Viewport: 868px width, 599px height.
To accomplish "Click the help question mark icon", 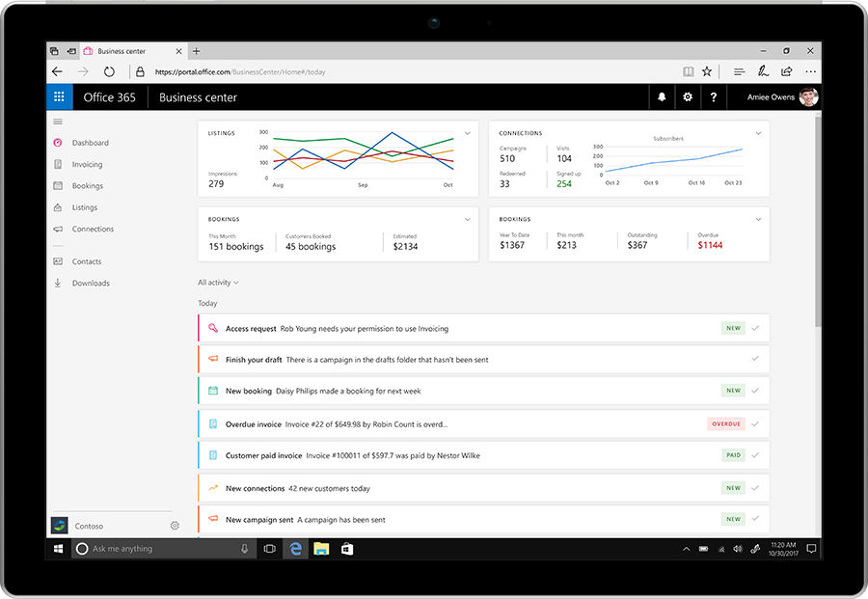I will tap(714, 97).
